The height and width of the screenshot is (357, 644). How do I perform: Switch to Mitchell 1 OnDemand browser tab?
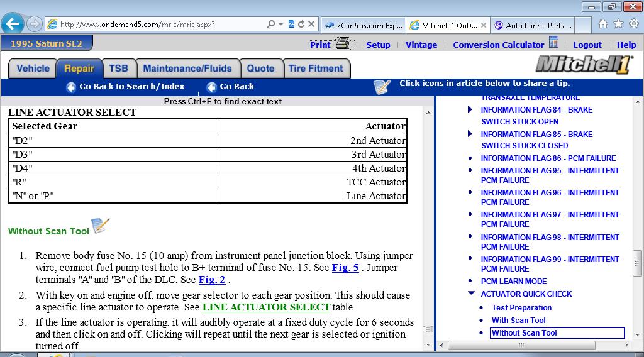(445, 25)
